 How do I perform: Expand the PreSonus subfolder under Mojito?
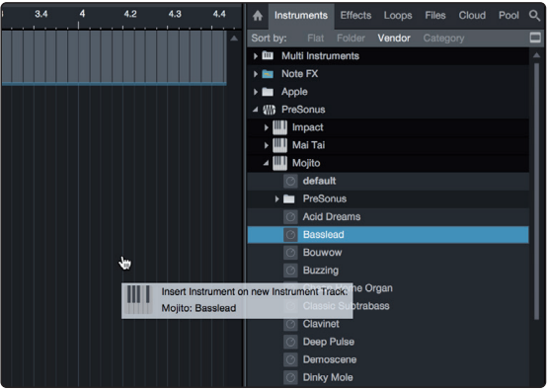[276, 198]
